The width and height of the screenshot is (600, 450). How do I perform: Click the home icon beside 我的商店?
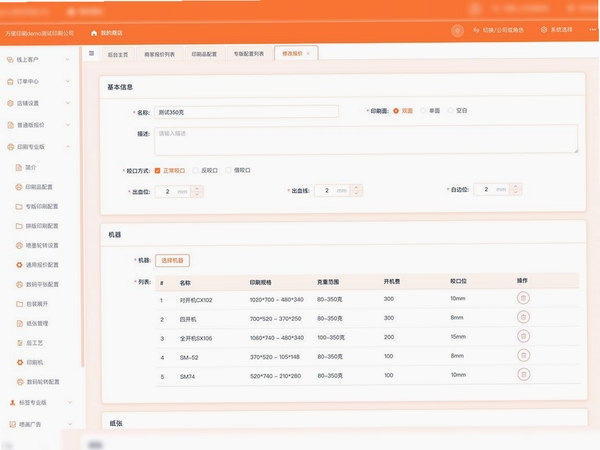[94, 33]
